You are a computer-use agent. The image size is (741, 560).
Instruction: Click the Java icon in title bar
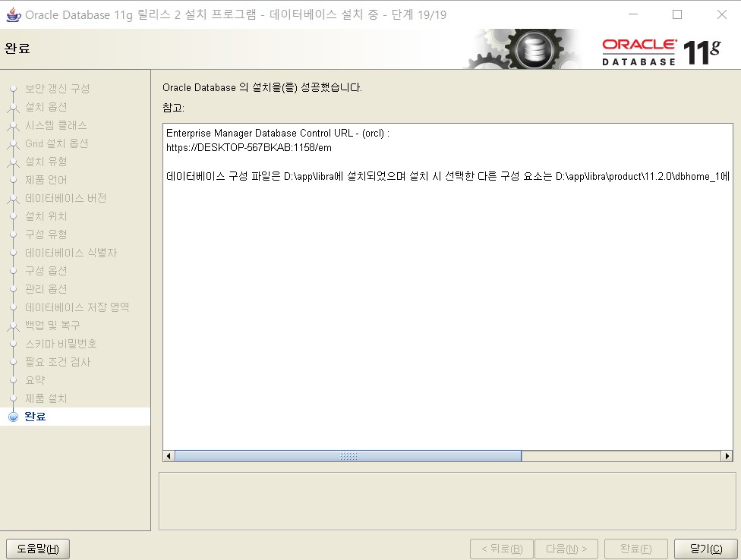click(13, 14)
